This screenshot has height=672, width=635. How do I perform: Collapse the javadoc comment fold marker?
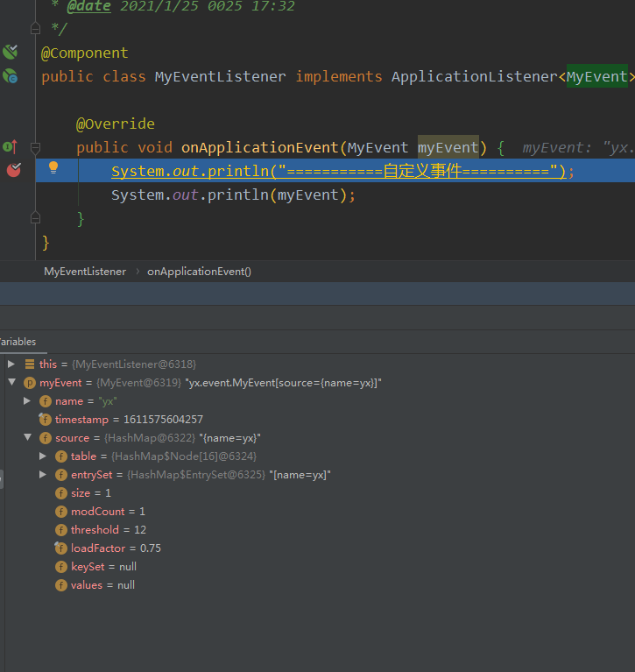[x=36, y=29]
